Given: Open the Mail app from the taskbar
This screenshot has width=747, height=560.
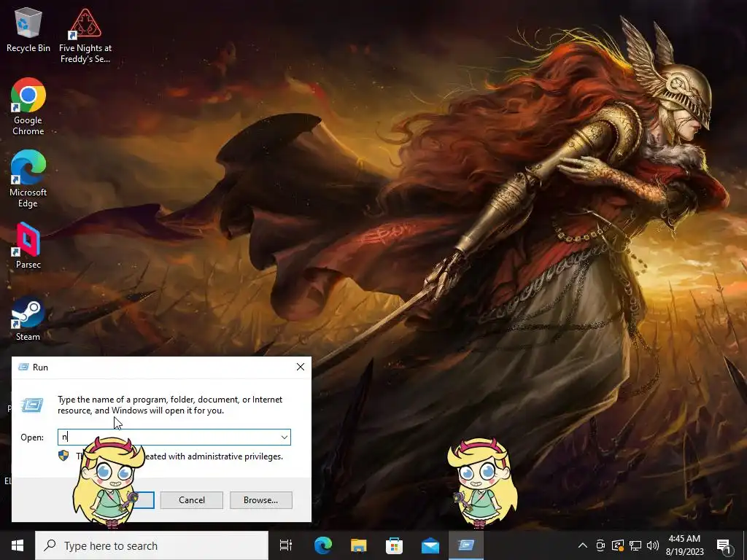Looking at the screenshot, I should click(430, 545).
